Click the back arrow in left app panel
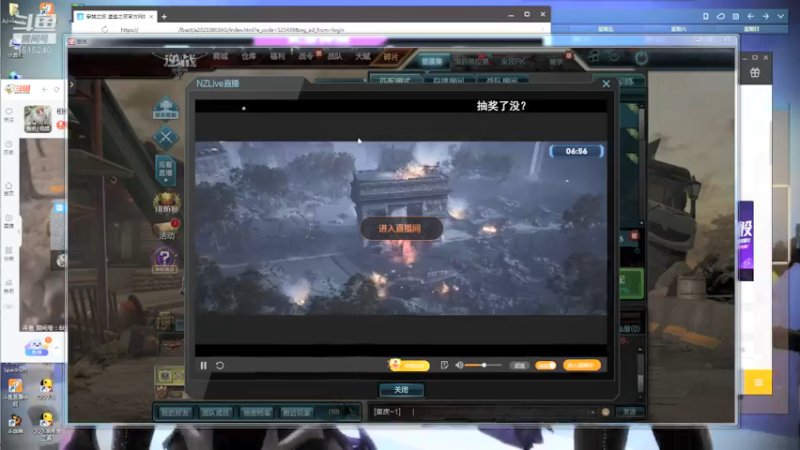The width and height of the screenshot is (800, 450). (x=45, y=89)
